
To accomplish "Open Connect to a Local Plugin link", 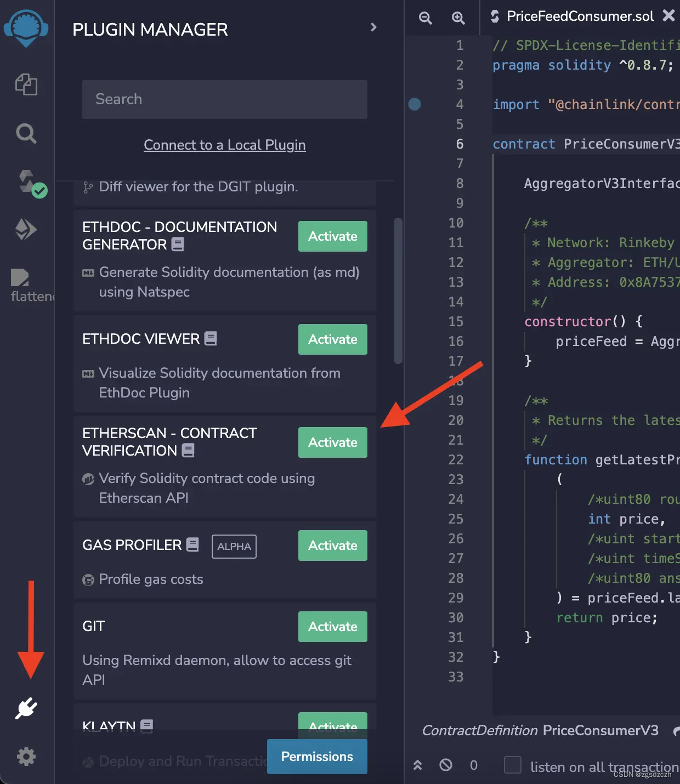I will click(x=225, y=145).
